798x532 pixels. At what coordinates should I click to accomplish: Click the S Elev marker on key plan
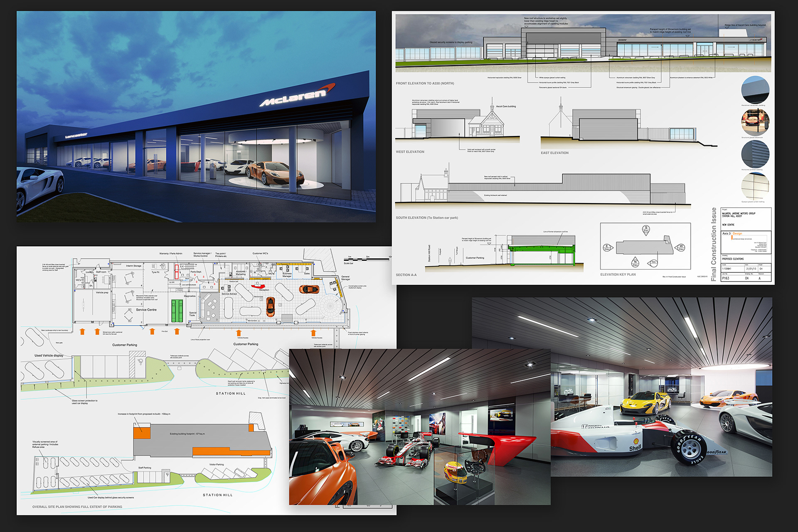[x=646, y=230]
